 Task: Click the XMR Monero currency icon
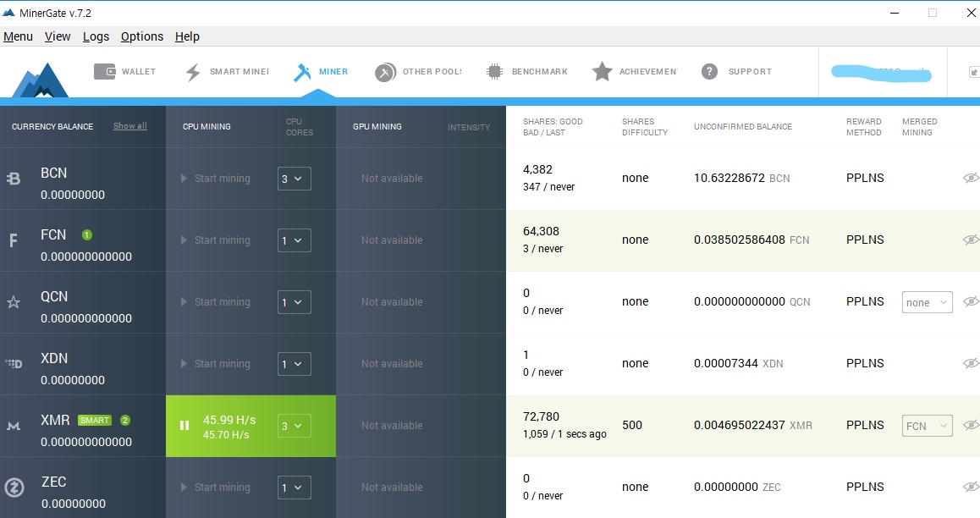[x=14, y=426]
